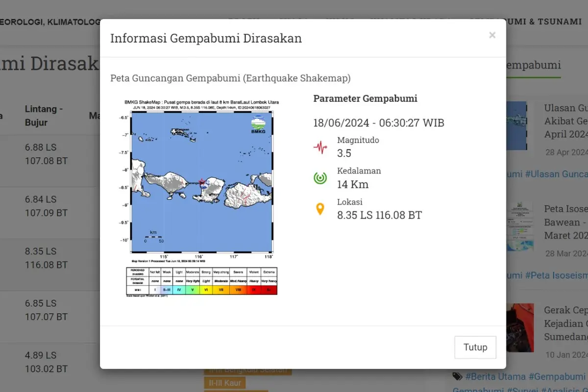Open the Tsunami menu in navigation bar
Image resolution: width=588 pixels, height=392 pixels.
(544, 22)
